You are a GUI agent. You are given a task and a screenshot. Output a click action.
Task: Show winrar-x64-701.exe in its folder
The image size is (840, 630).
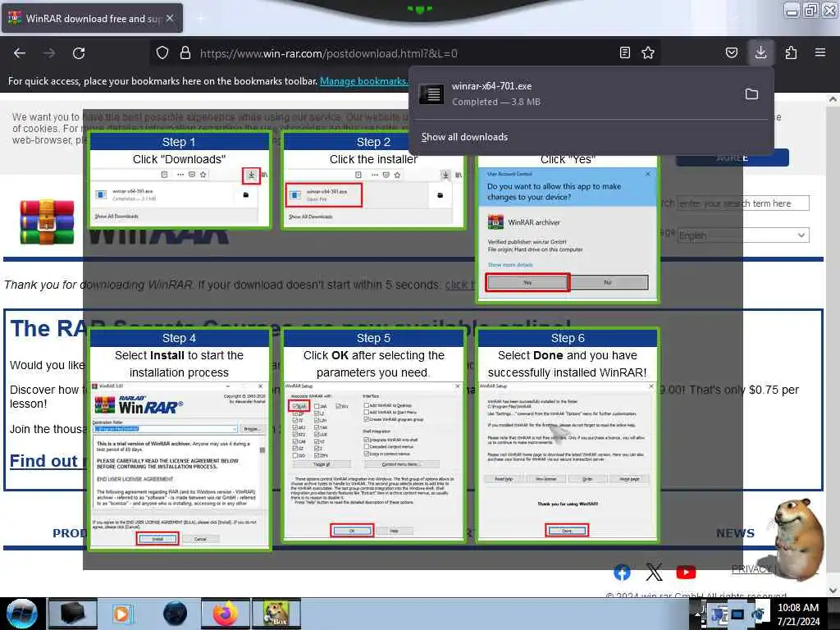click(751, 94)
